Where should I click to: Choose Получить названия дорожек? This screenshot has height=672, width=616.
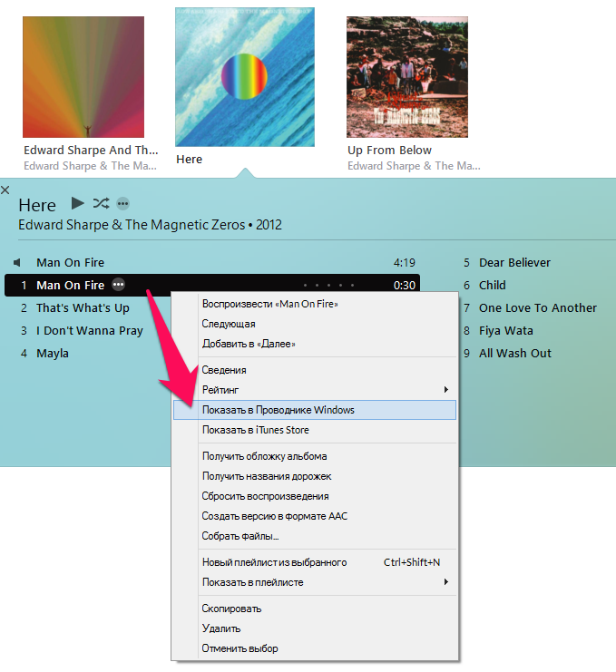(x=315, y=476)
